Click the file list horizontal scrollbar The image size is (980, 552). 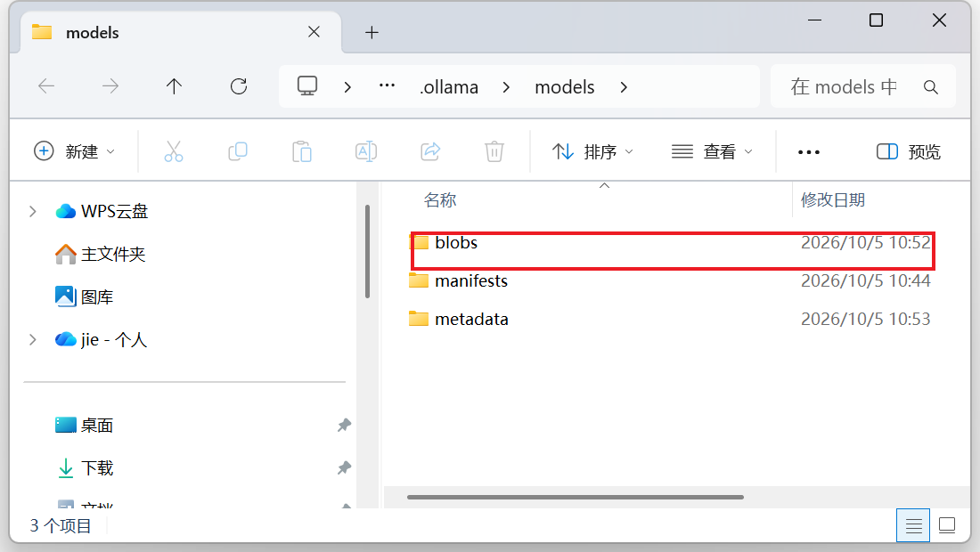coord(575,498)
